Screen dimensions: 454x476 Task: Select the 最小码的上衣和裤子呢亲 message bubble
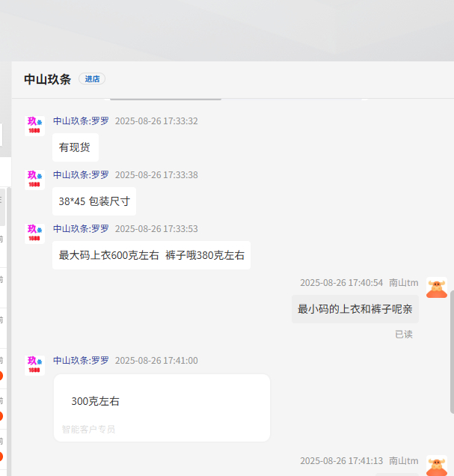355,309
